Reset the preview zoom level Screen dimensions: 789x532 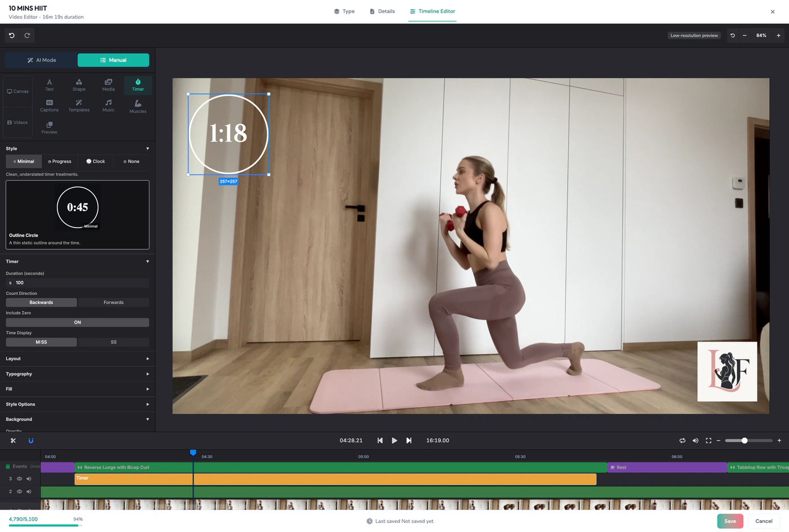(x=733, y=36)
